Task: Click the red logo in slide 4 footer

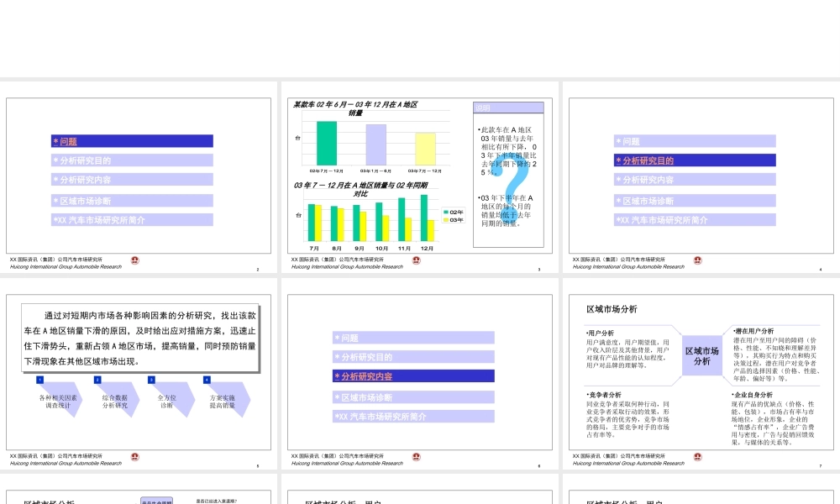Action: (697, 260)
